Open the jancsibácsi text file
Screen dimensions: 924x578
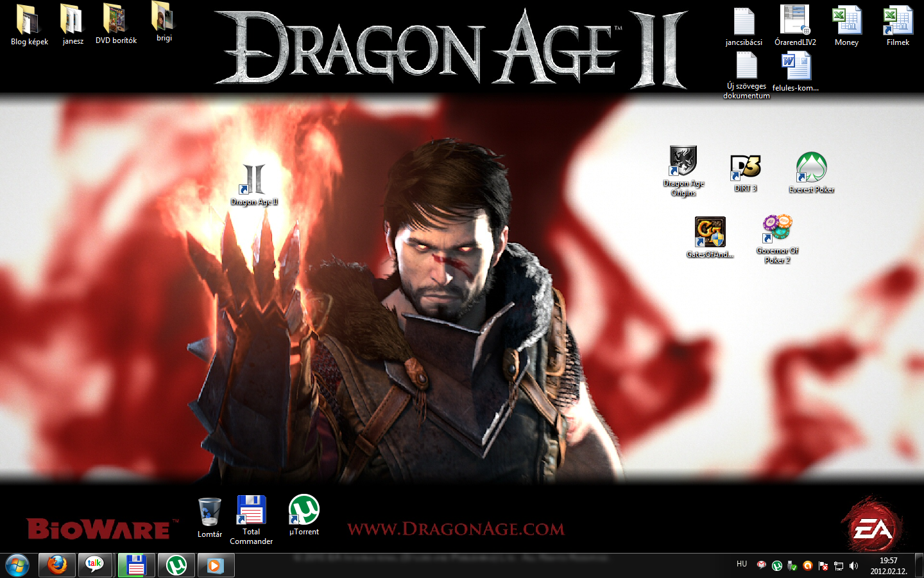pos(744,27)
